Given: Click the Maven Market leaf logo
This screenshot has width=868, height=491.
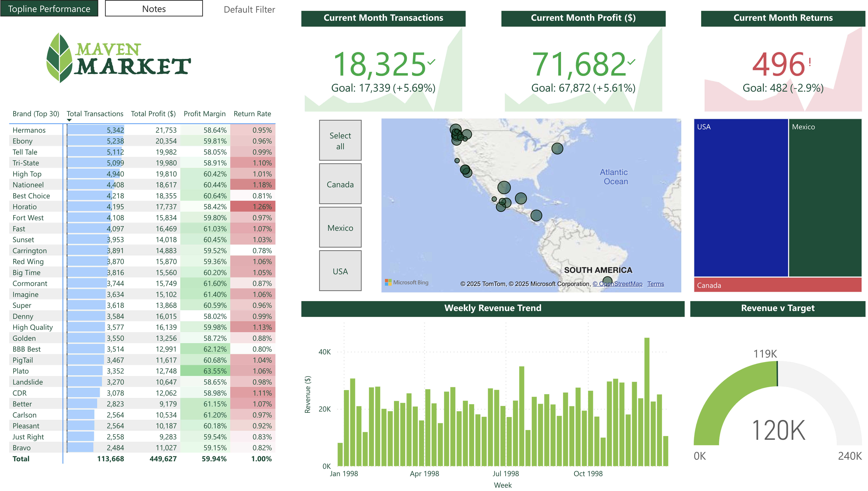Looking at the screenshot, I should [x=59, y=58].
